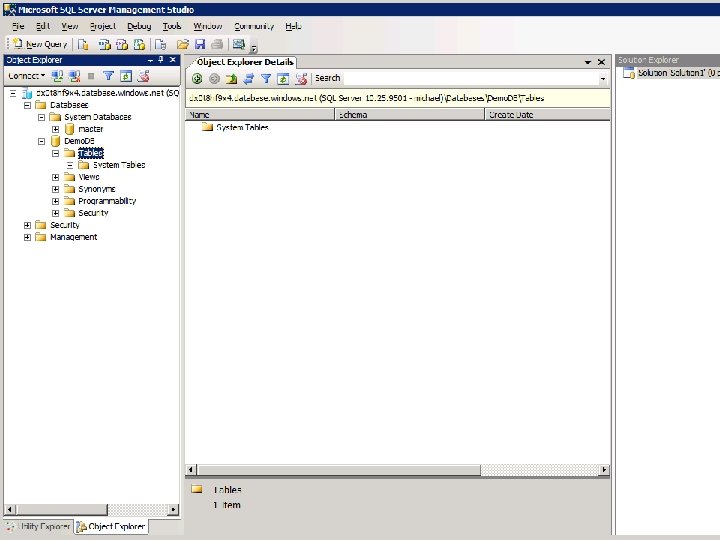Open the Project menu
The height and width of the screenshot is (540, 720).
point(103,26)
